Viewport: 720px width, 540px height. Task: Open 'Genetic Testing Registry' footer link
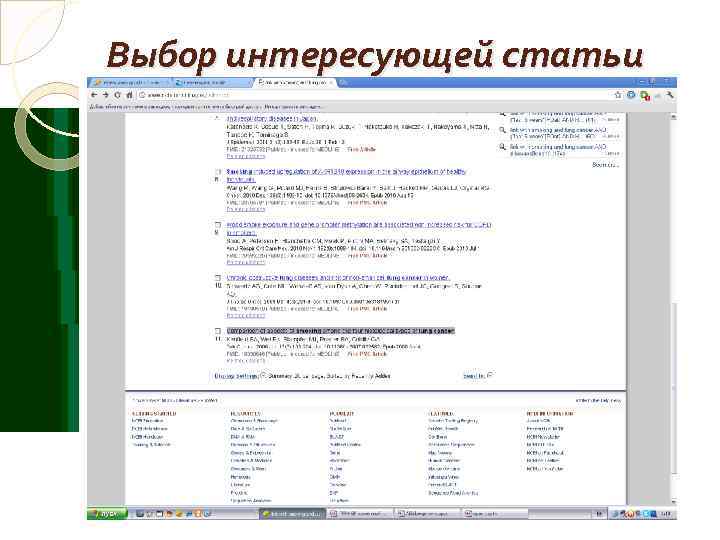click(453, 421)
